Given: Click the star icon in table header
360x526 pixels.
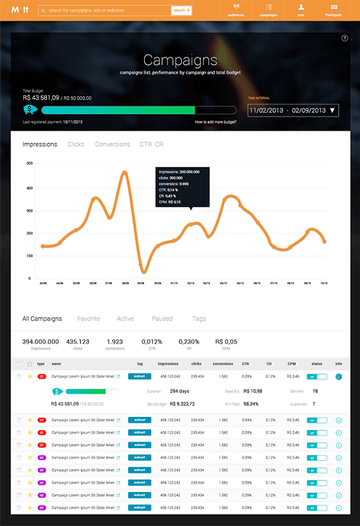Looking at the screenshot, I should [30, 364].
